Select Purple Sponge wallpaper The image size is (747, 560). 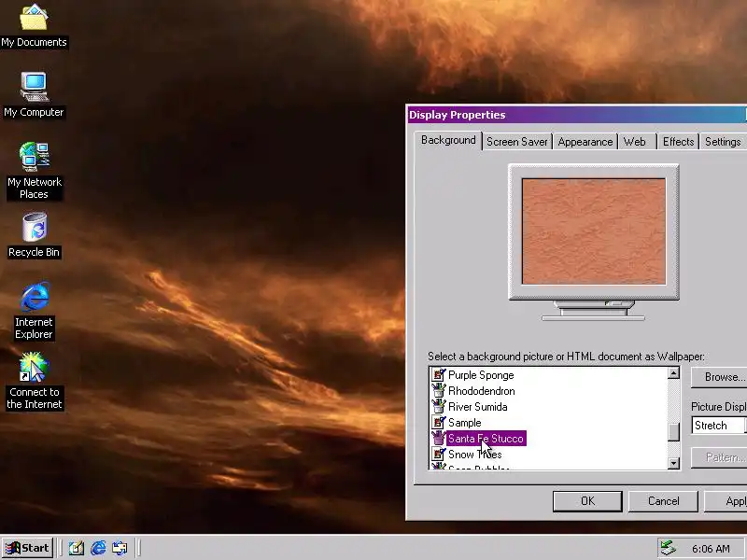[481, 375]
